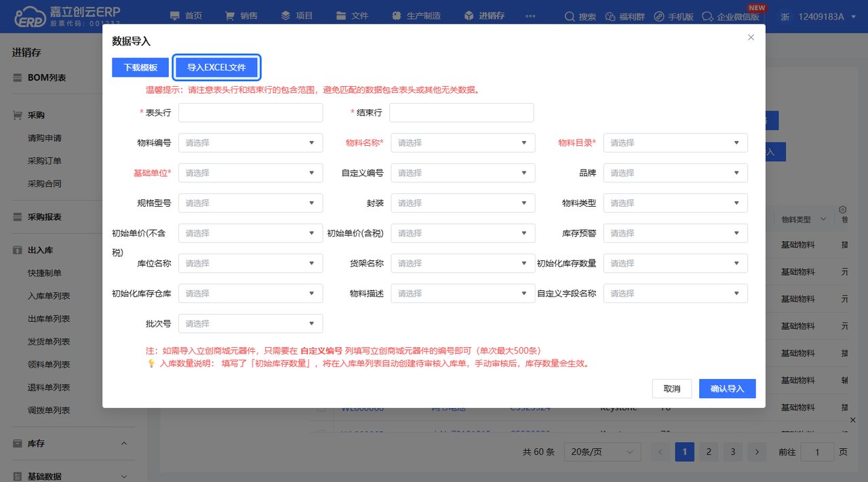Open the 规格型号 dropdown
868x482 pixels.
click(x=250, y=203)
